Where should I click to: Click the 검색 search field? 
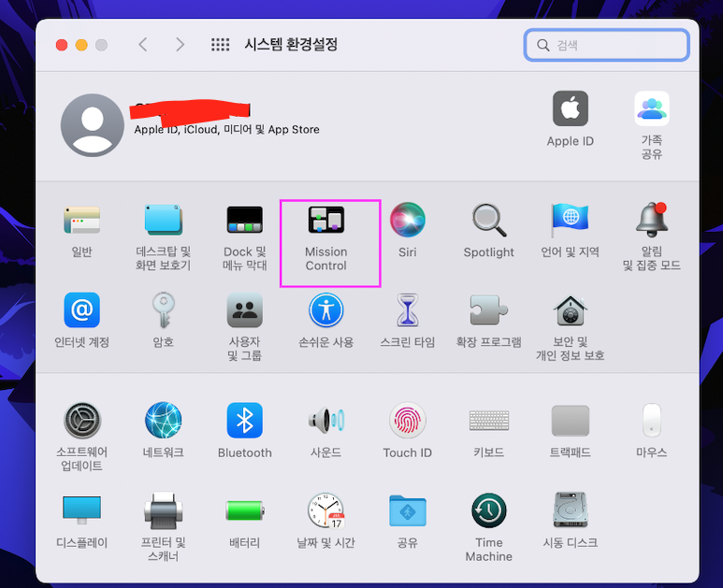tap(607, 45)
